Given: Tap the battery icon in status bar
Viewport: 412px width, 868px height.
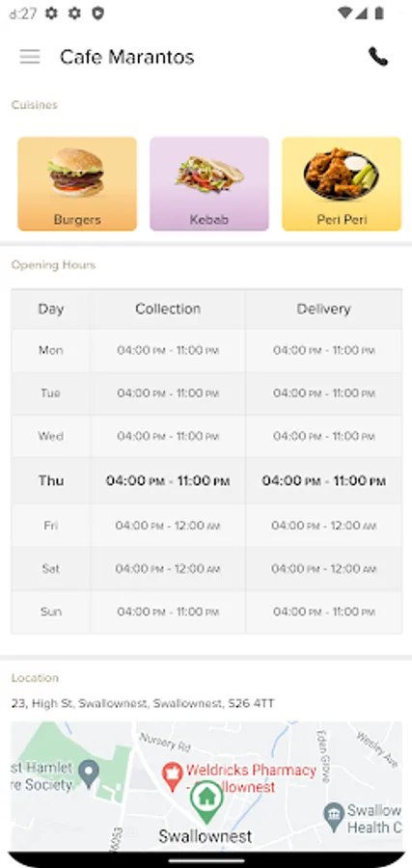Looking at the screenshot, I should click(380, 14).
